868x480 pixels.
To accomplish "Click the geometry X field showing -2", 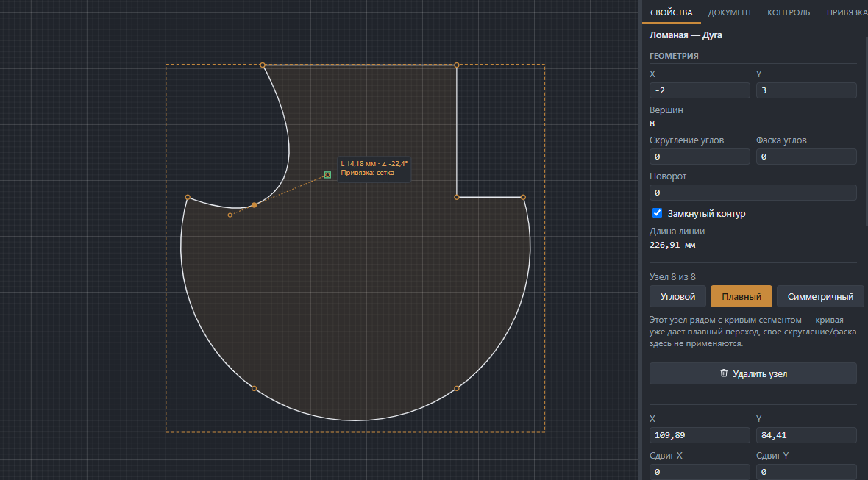I will (x=700, y=90).
